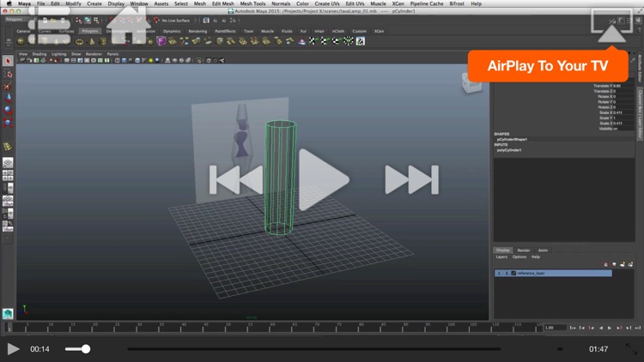Choose the Move tool in toolbox
The height and width of the screenshot is (362, 644).
8,98
